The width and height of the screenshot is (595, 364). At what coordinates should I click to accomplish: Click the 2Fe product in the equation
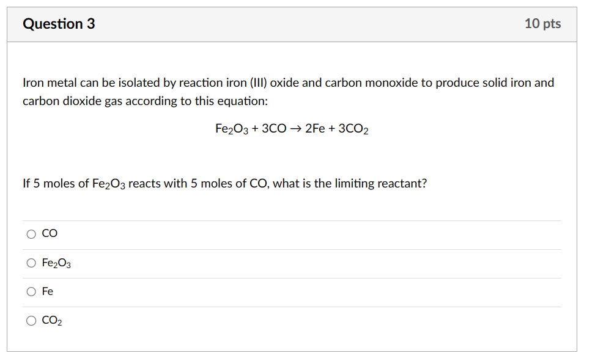pos(314,129)
